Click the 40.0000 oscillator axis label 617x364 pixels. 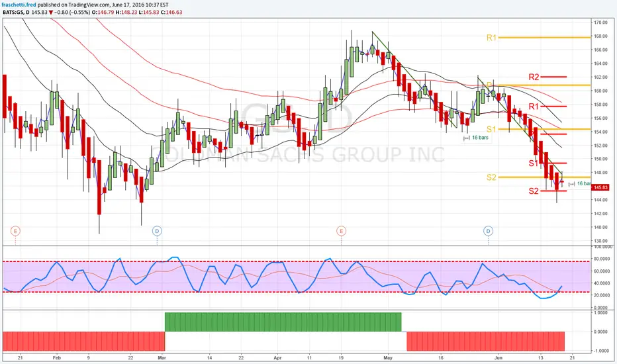(x=602, y=283)
